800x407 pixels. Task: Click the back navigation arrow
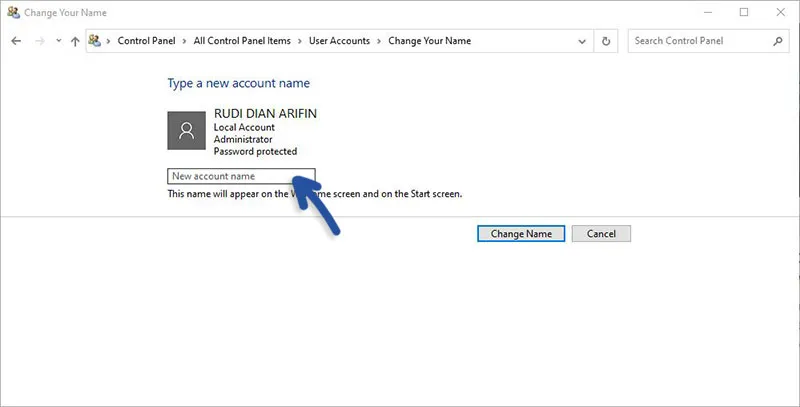point(16,41)
